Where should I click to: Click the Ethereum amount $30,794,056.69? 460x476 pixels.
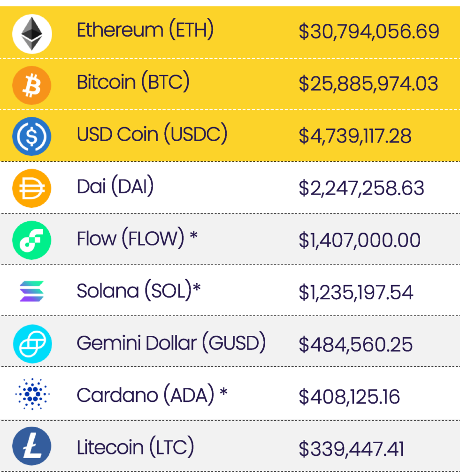[369, 32]
